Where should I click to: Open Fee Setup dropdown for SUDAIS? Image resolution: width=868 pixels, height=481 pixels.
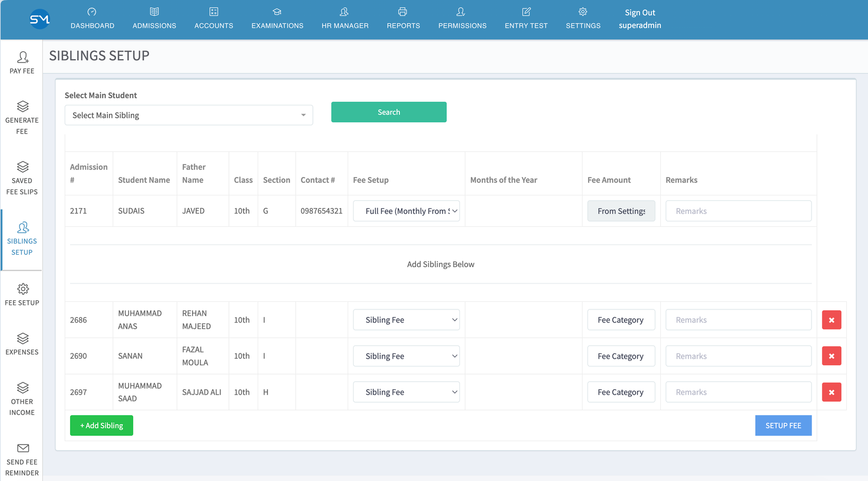tap(406, 211)
